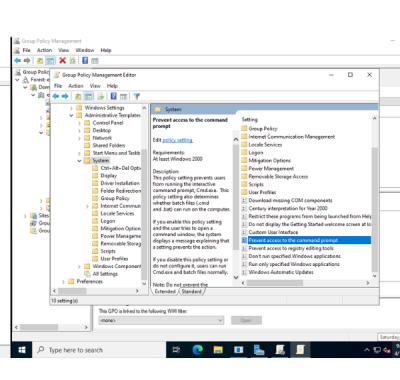This screenshot has height=380, width=400.
Task: Open Removable Storage Access folder in list
Action: pyautogui.click(x=278, y=177)
